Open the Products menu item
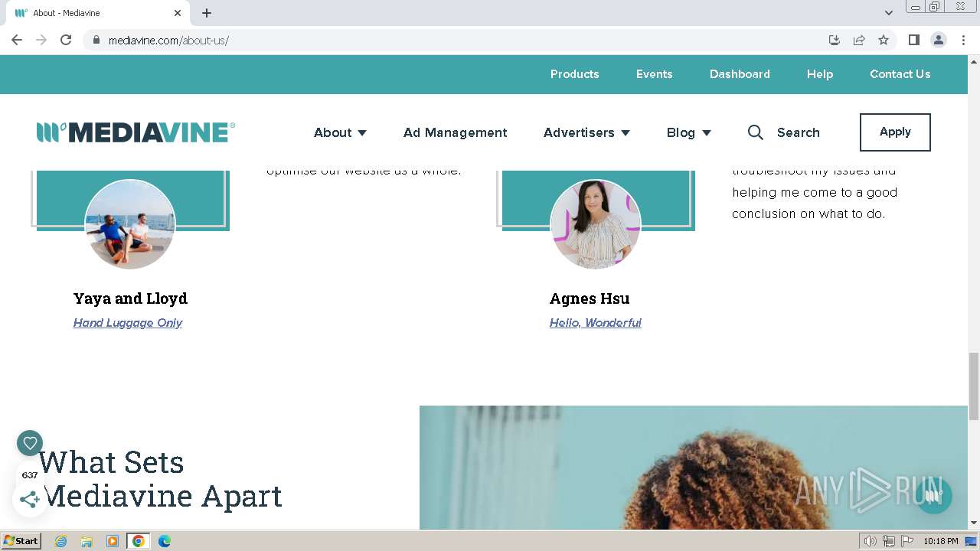Viewport: 980px width, 551px height. tap(574, 74)
